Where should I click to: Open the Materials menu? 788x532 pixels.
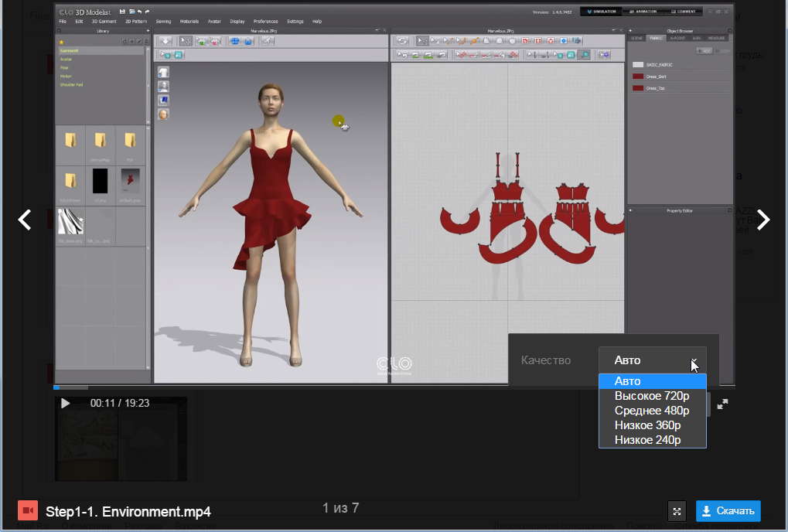189,22
